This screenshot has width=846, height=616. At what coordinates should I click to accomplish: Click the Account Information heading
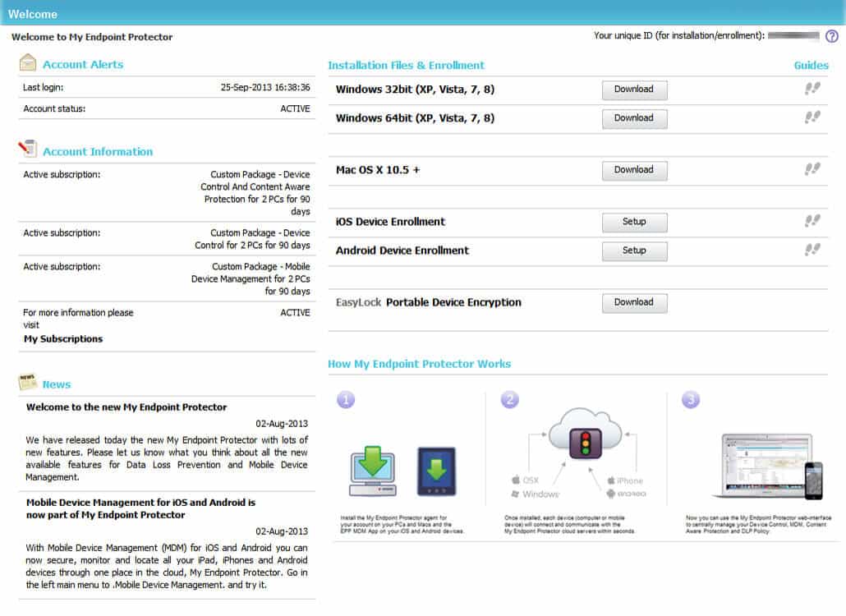98,152
